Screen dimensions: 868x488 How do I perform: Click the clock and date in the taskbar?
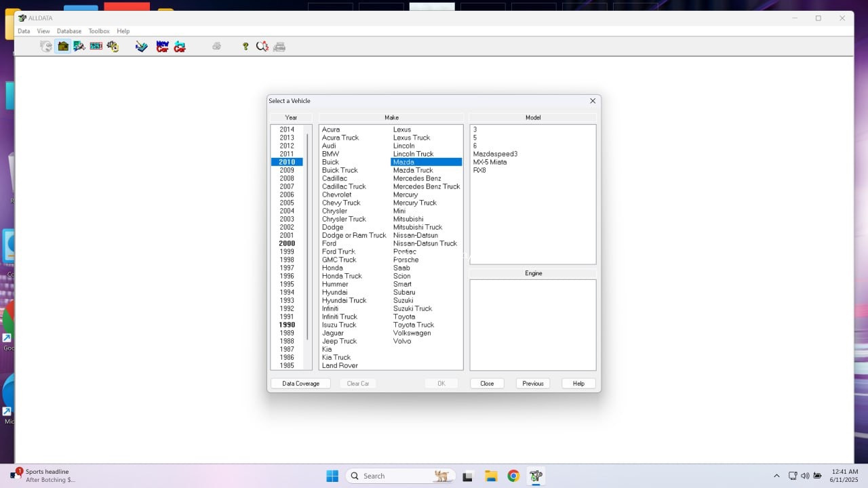click(x=844, y=476)
